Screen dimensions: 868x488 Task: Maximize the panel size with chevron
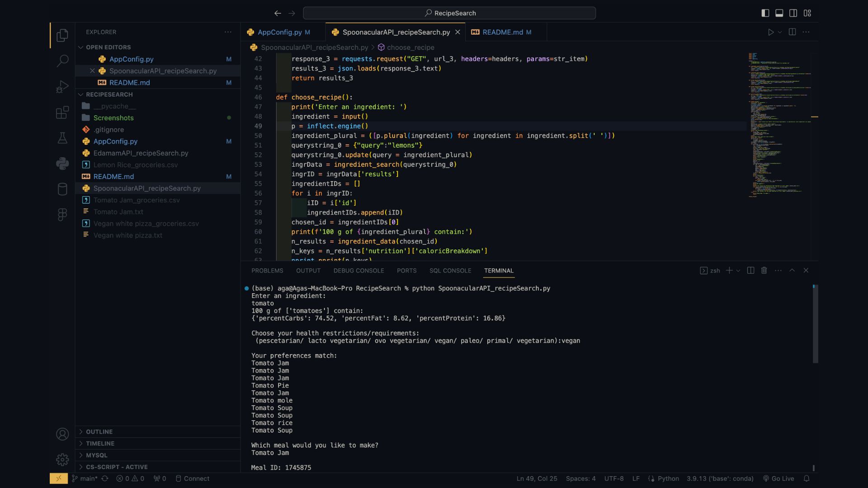pos(792,271)
